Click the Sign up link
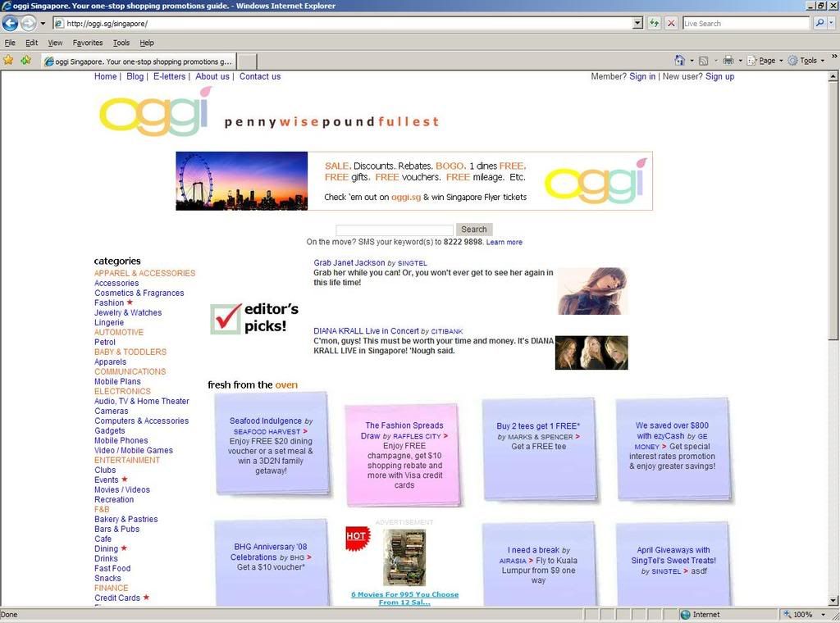Viewport: 840px width, 623px height. click(719, 76)
